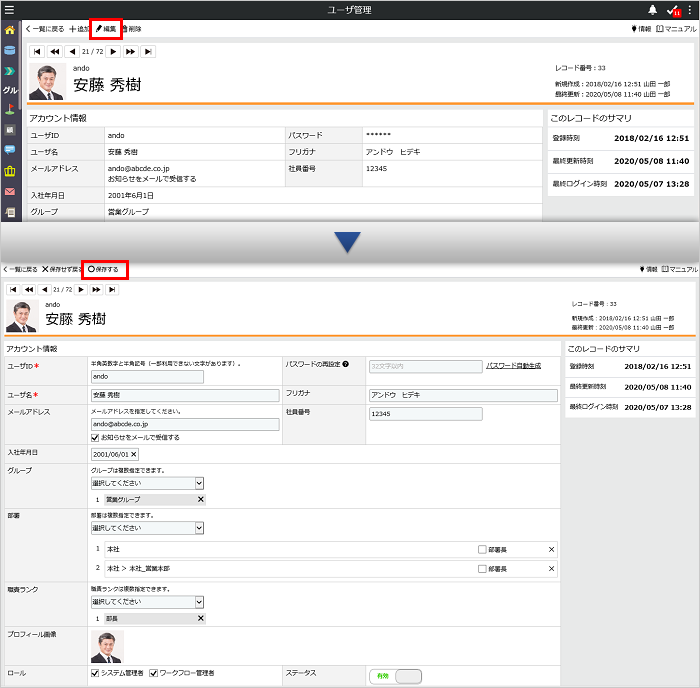This screenshot has height=688, width=700.
Task: Remove 営業グループ from group list
Action: pos(201,500)
